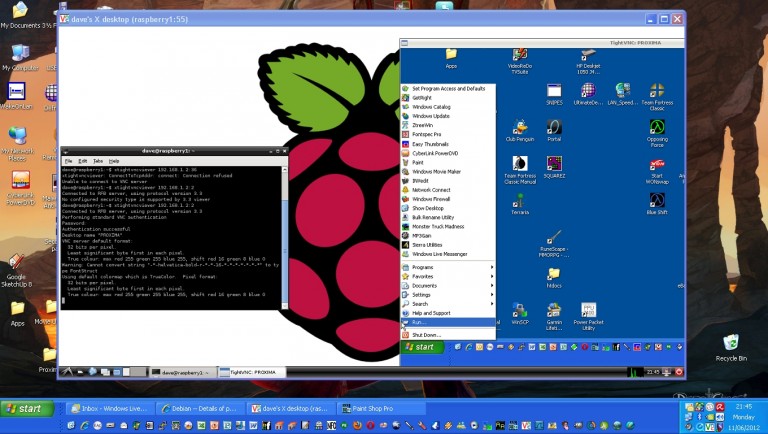Expand the Favorites submenu
The height and width of the screenshot is (434, 768).
448,277
